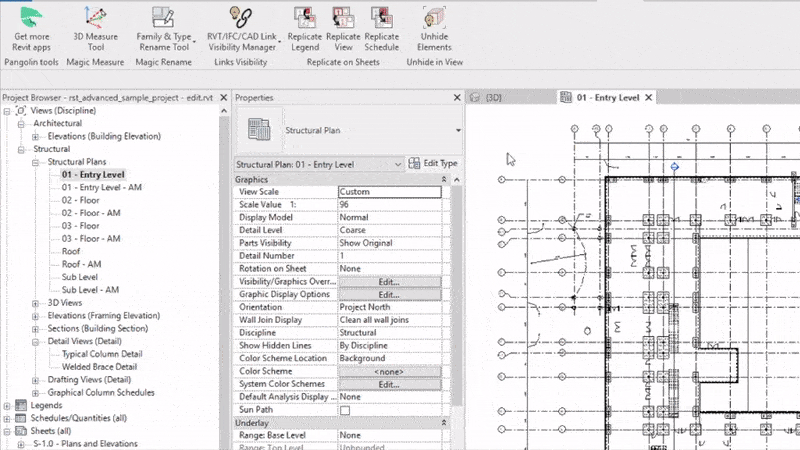The width and height of the screenshot is (800, 450).
Task: Open Structural Plan: 01 - Entry Level dropdown
Action: coord(319,164)
